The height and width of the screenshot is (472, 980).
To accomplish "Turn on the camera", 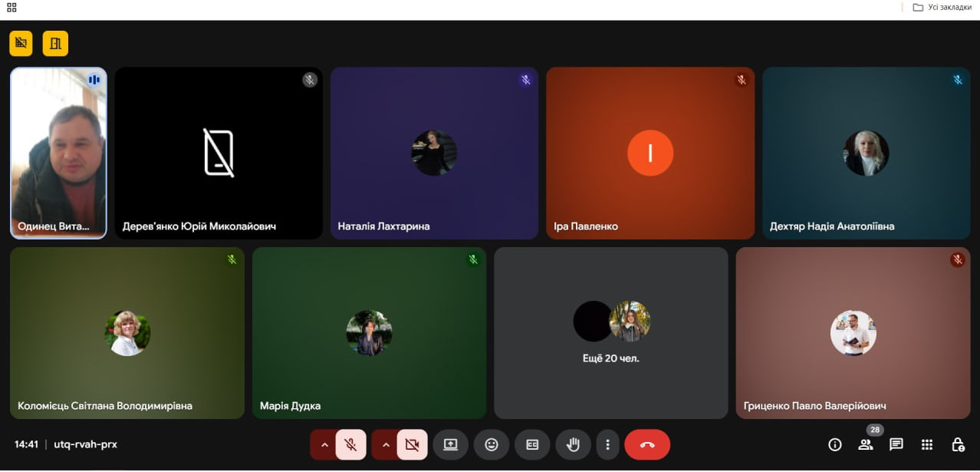I will [412, 444].
